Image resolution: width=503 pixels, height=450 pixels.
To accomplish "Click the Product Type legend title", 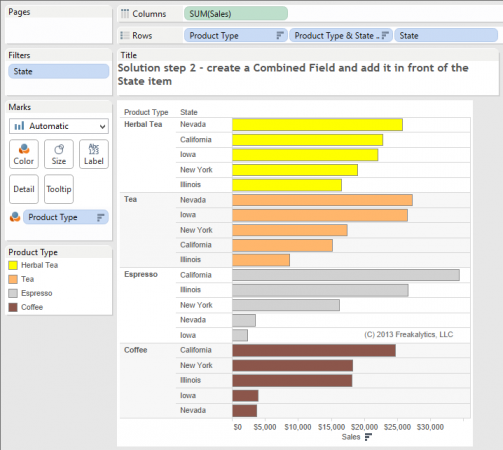I will click(33, 252).
